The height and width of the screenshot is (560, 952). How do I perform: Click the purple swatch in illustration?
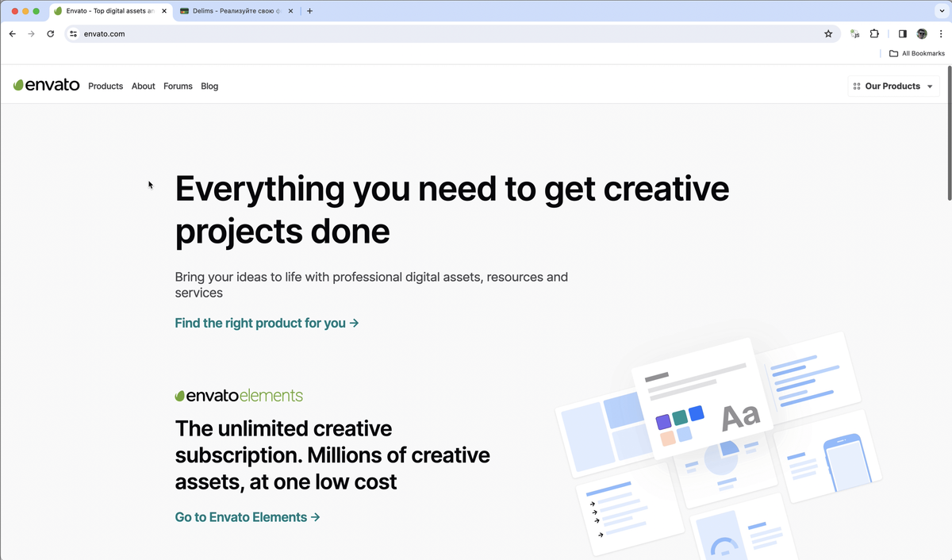(x=663, y=422)
